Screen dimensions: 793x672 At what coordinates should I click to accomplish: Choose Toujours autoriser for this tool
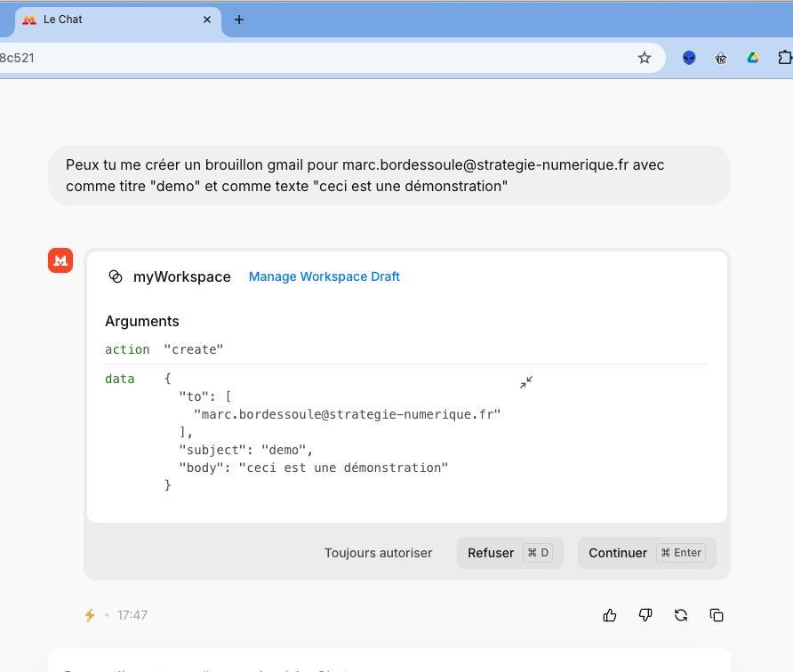378,553
